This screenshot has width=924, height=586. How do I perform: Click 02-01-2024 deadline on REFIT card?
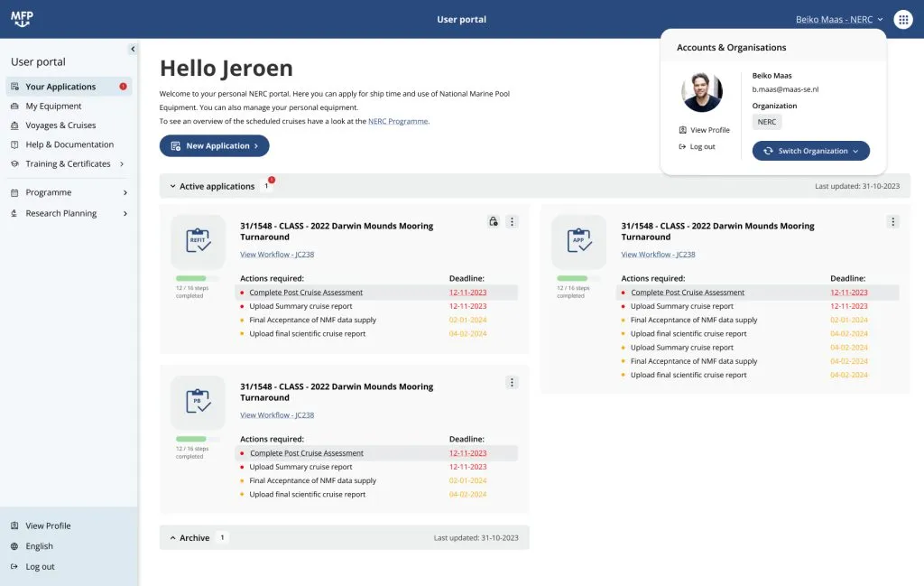point(468,321)
